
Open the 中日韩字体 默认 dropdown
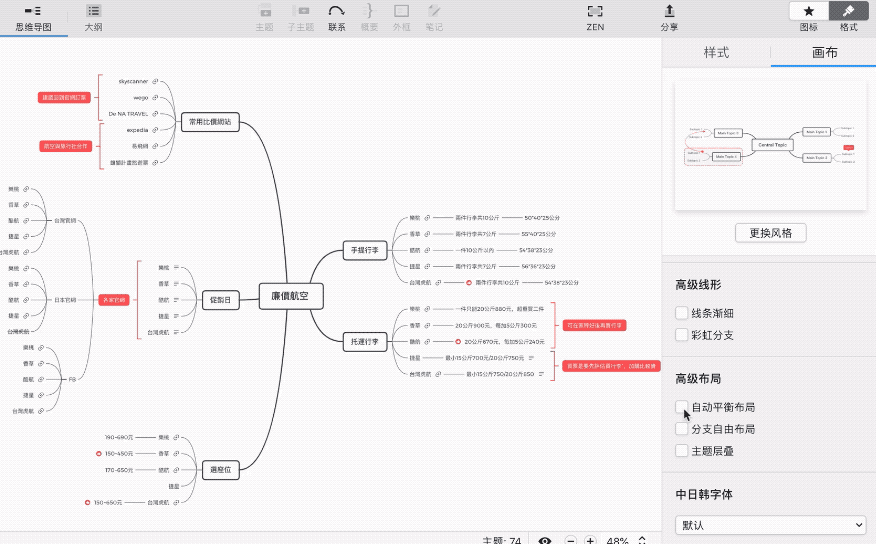tap(770, 525)
